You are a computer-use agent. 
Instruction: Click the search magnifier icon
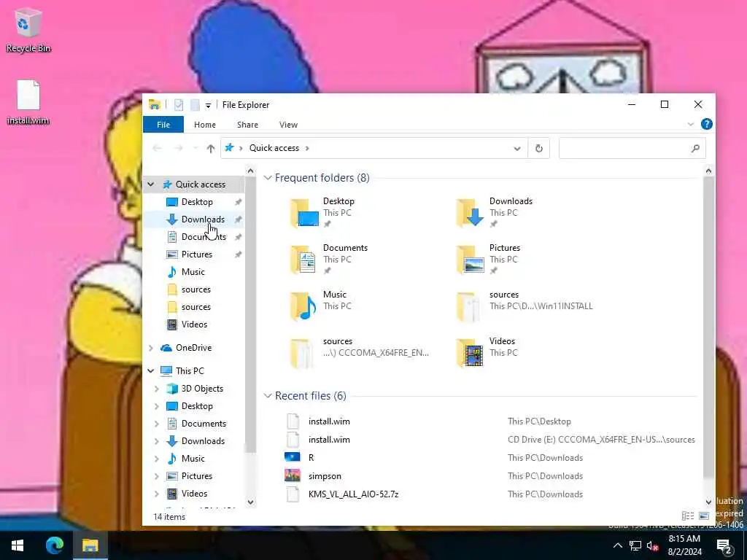[695, 149]
